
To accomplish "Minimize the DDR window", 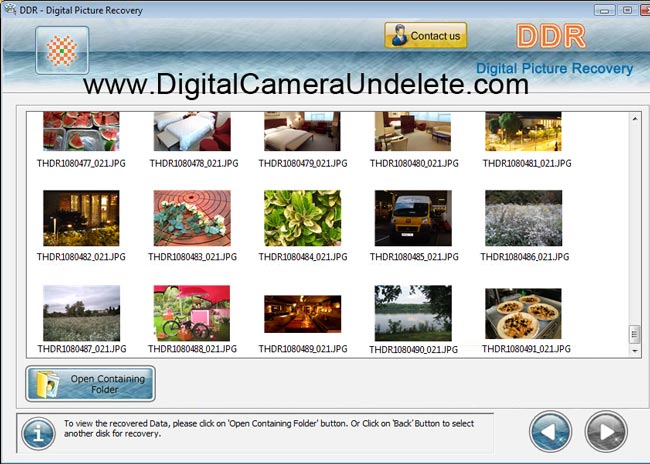I will pos(605,10).
